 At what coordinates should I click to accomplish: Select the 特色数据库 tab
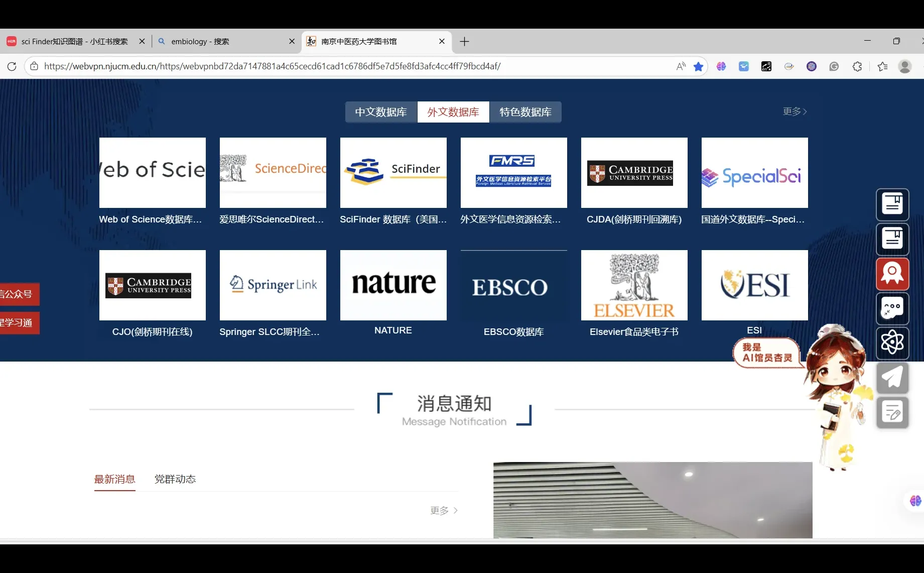[x=525, y=112]
